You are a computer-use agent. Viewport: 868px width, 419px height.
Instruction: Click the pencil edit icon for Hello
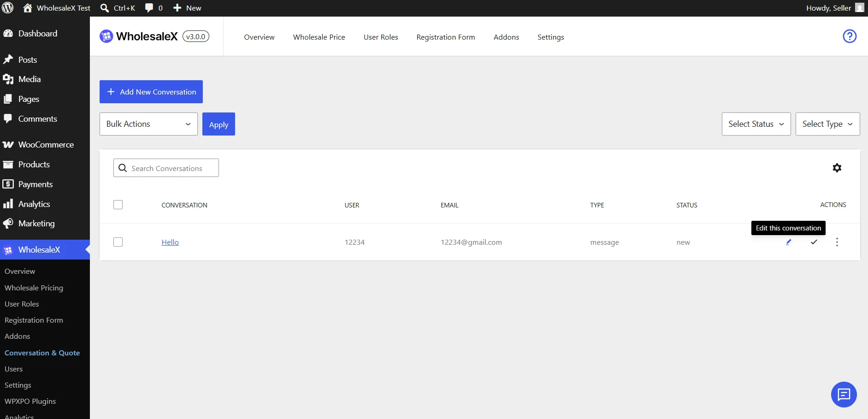[789, 242]
